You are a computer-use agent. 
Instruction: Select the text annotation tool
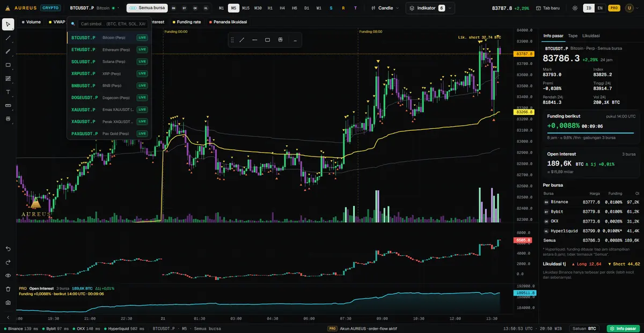point(8,92)
